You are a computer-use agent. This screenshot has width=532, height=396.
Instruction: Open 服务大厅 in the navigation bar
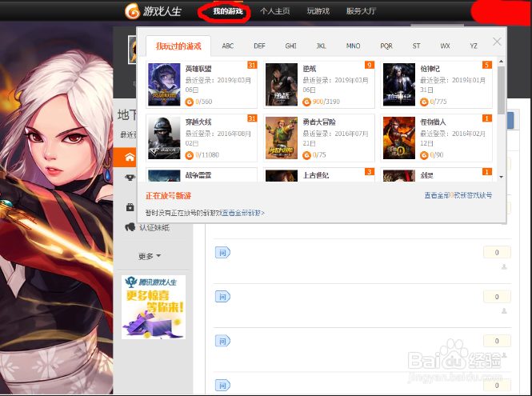coord(361,11)
